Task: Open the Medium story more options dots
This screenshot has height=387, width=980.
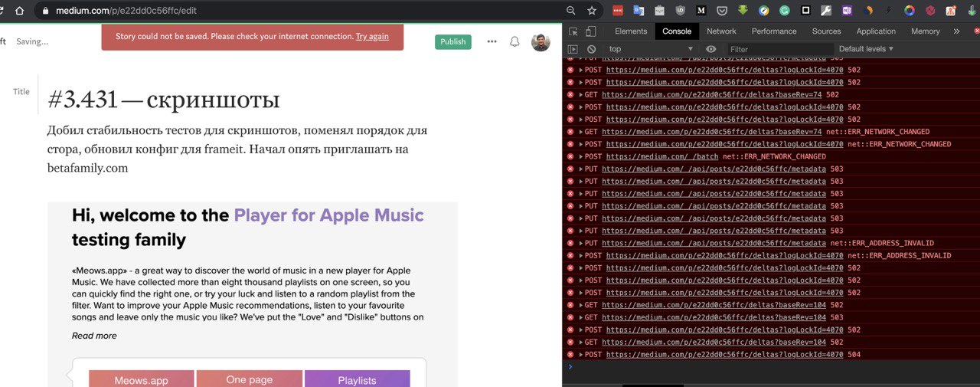Action: (x=492, y=41)
